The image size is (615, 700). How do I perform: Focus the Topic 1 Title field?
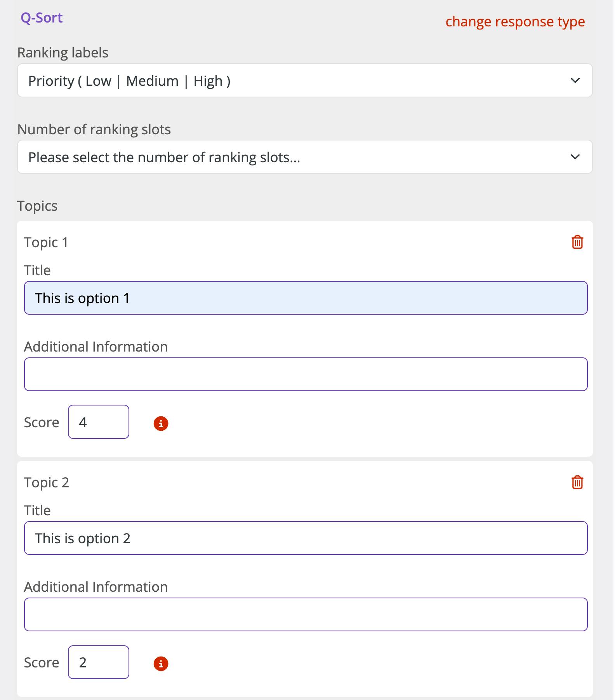306,298
